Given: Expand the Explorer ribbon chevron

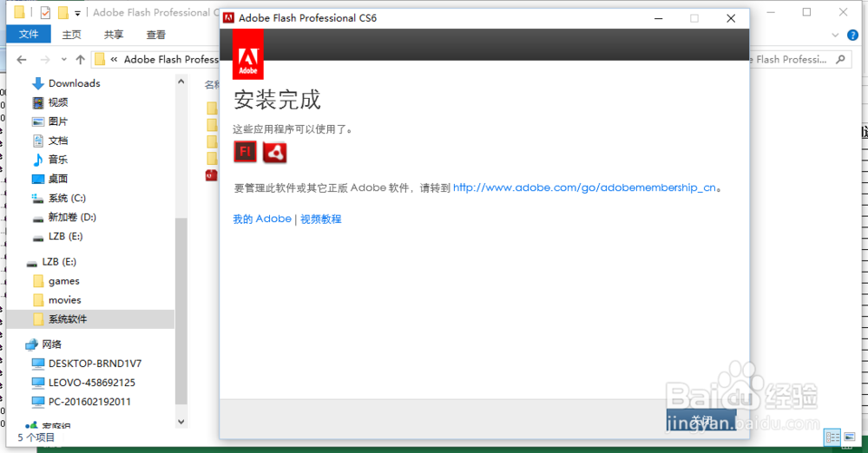Looking at the screenshot, I should coord(835,35).
